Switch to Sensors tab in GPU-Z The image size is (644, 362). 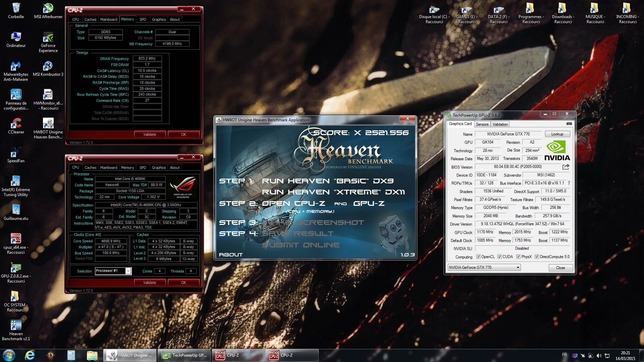pyautogui.click(x=482, y=124)
